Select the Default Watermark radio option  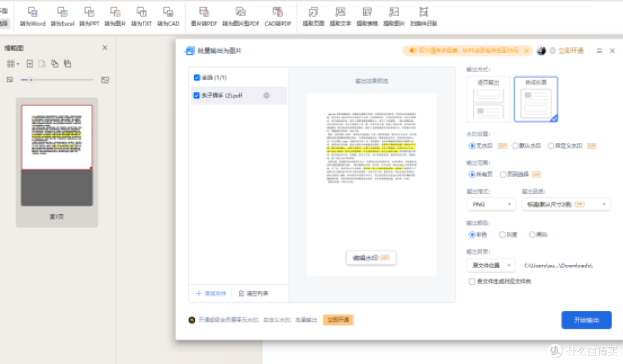tap(515, 146)
